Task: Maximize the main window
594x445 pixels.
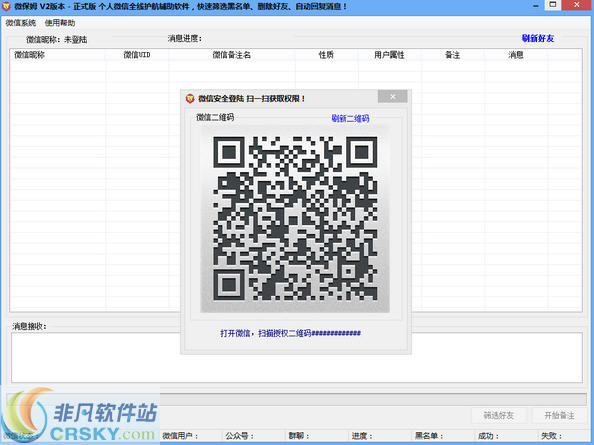Action: [553, 5]
